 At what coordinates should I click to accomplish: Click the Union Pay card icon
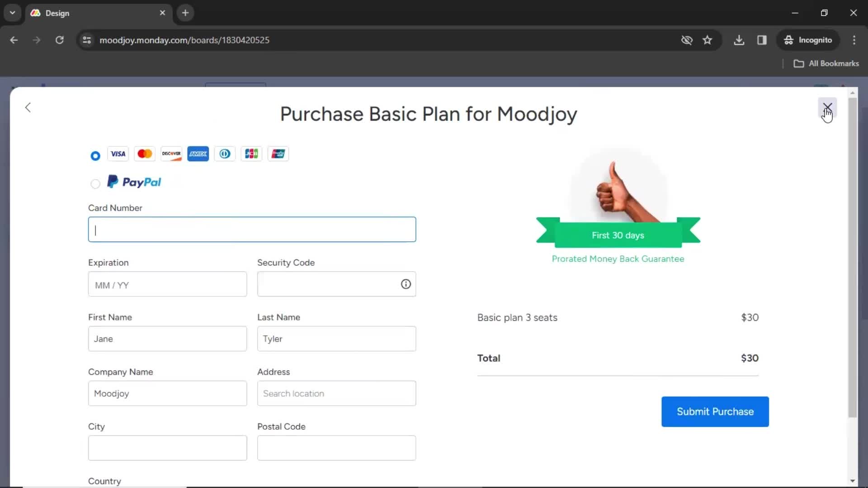(x=278, y=154)
